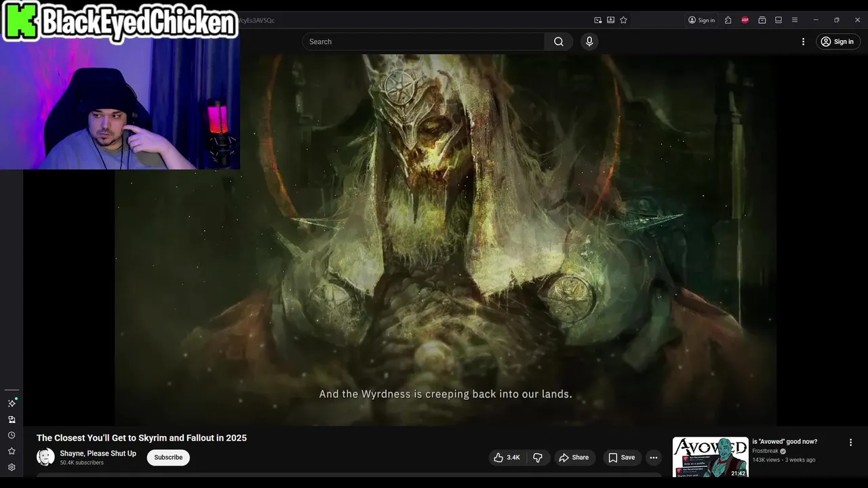Screen dimensions: 868x488
Task: Click the '143K views • 3 weeks ago' text
Action: tap(784, 460)
